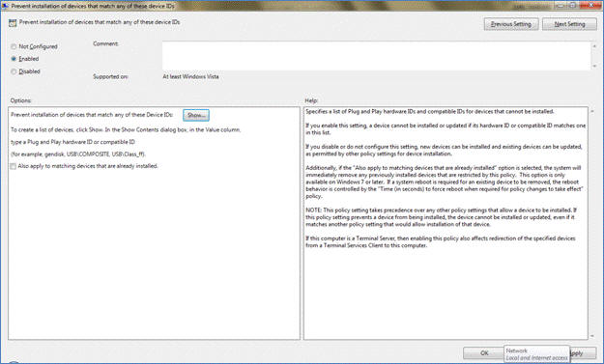Click the Comment box scroll up arrow

(x=594, y=45)
